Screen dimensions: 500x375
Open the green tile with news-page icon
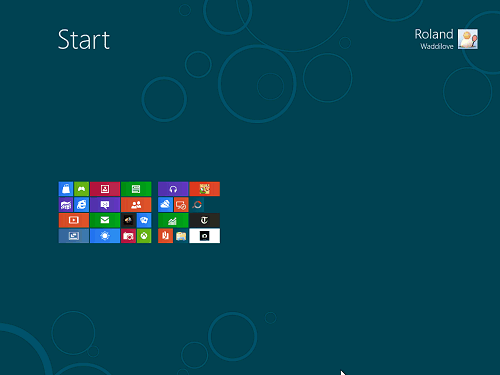tap(136, 189)
